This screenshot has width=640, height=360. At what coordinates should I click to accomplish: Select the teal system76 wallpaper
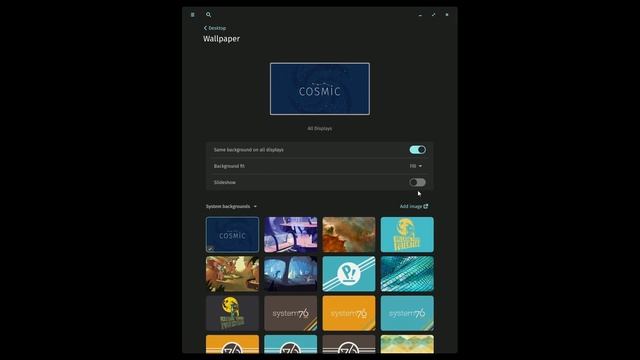(407, 313)
